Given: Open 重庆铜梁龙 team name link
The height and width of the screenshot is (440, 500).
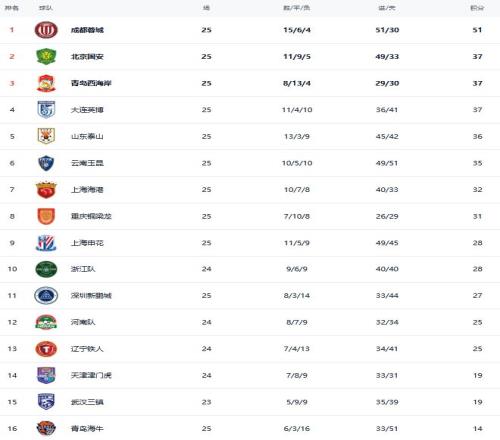Looking at the screenshot, I should coord(91,216).
